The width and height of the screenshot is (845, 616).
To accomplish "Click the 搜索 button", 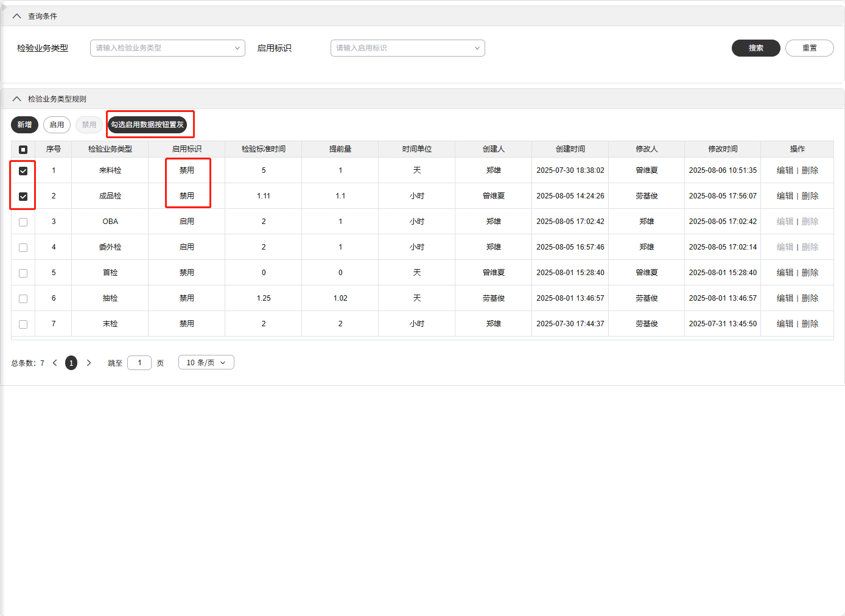I will pyautogui.click(x=756, y=48).
